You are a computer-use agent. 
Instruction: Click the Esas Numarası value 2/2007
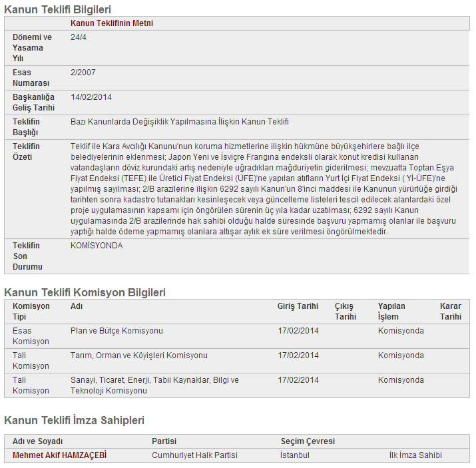[83, 73]
